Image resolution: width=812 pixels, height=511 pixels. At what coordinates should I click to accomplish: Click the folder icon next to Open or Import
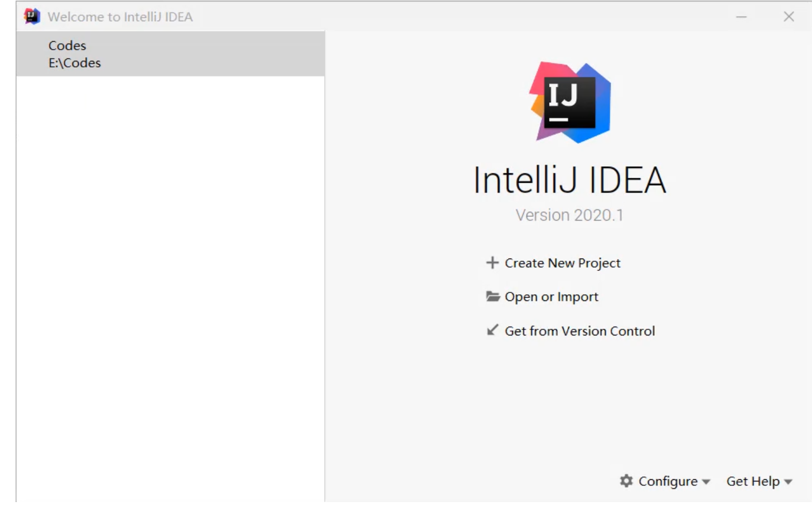(492, 296)
